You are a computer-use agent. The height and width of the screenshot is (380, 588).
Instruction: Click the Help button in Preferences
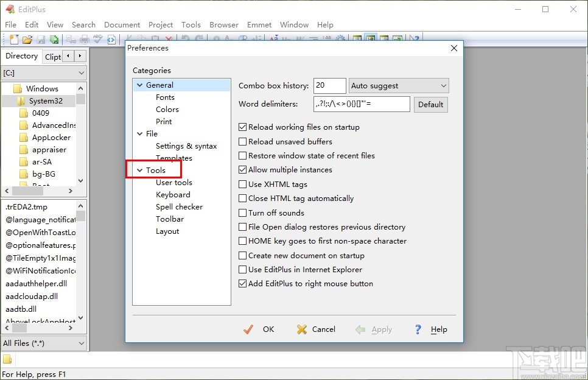click(431, 329)
